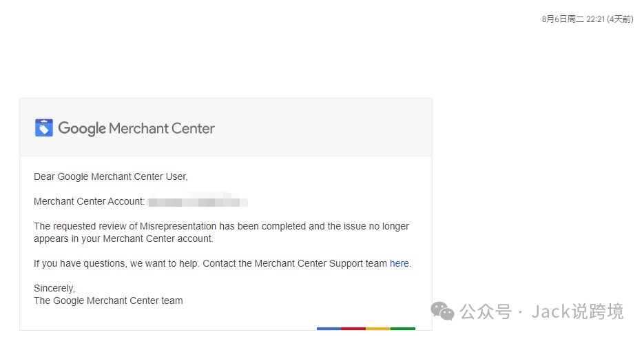Select the yellow segment of the footer bar
This screenshot has height=337, width=644.
(x=378, y=329)
